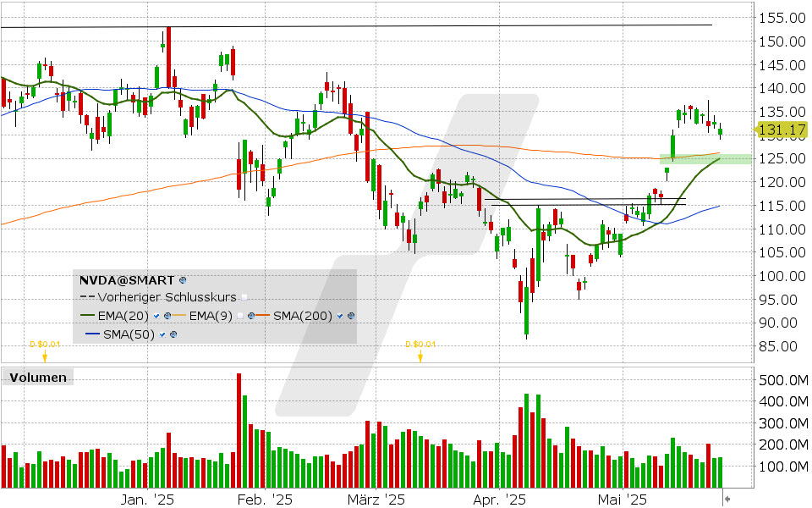Click the orange SMA(200) line color sample

262,316
